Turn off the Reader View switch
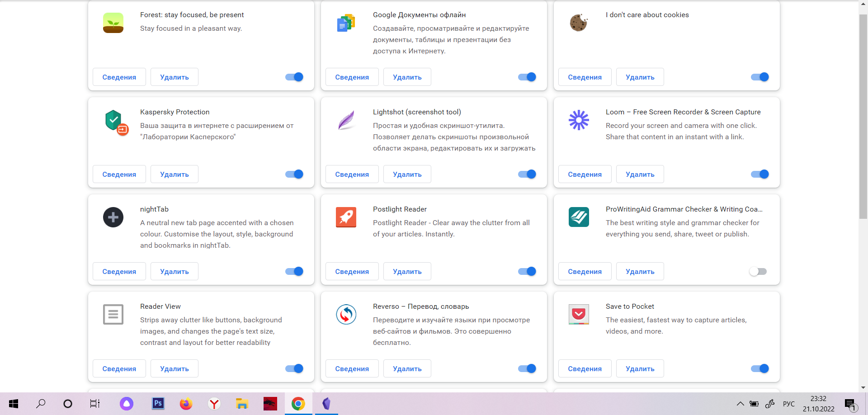 294,368
